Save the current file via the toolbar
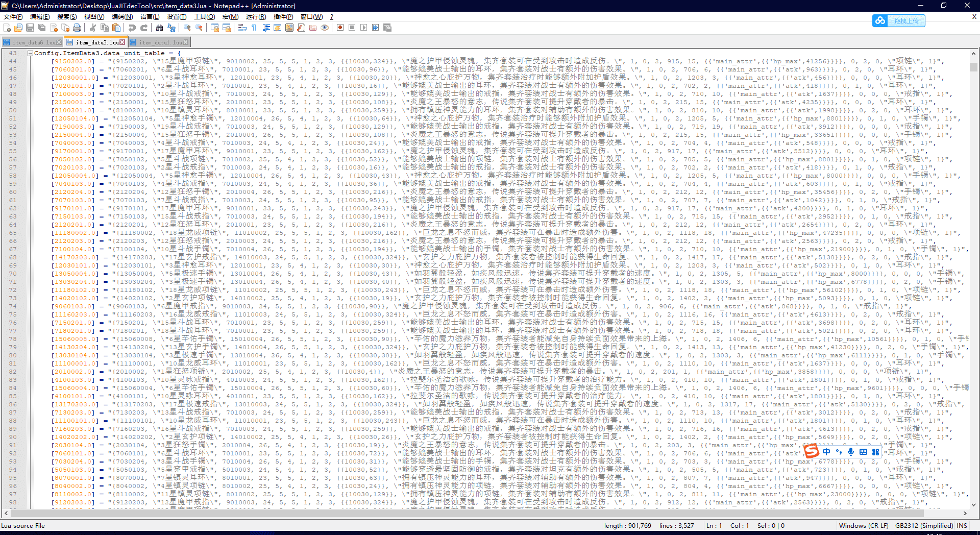Screen dimensions: 980x535 click(x=30, y=28)
